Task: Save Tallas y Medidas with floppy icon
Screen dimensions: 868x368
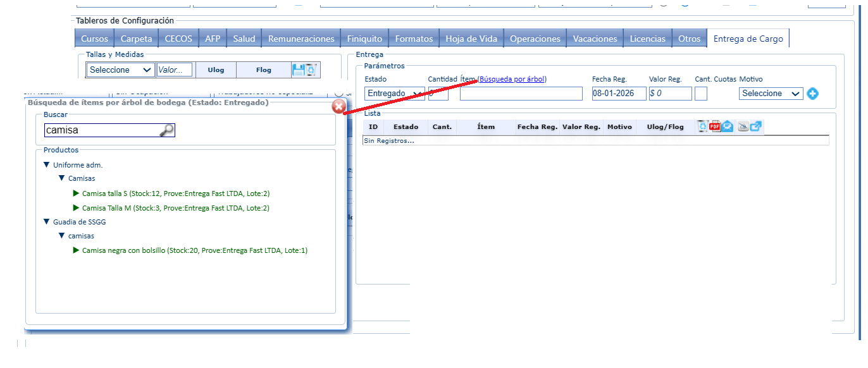Action: [x=299, y=70]
